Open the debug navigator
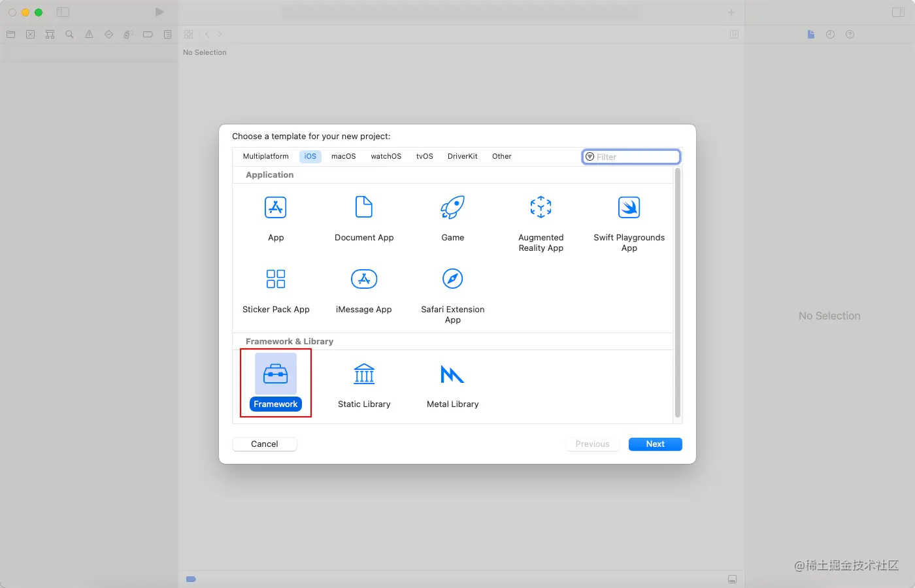 [129, 35]
